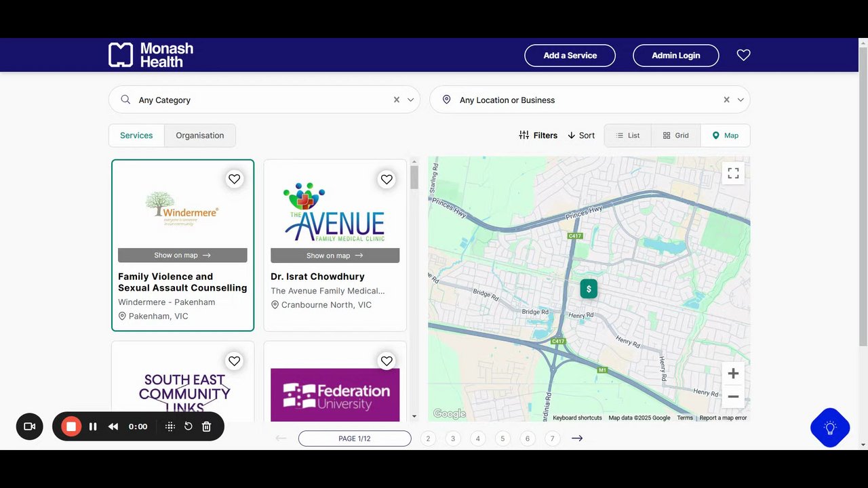Click the results list scroll down arrow
The width and height of the screenshot is (868, 488).
coord(414,416)
